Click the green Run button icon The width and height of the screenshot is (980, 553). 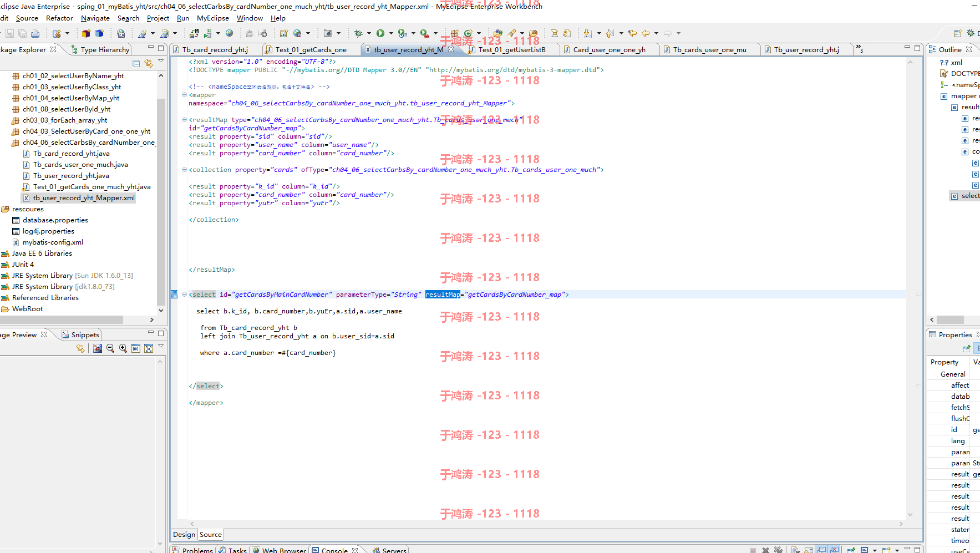pos(380,34)
